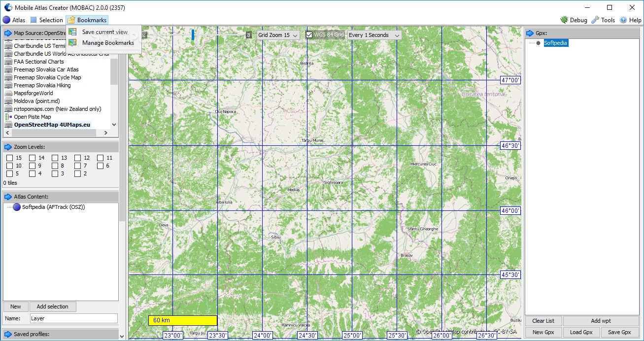Expand the Saved profiles panel arrow

coord(8,334)
